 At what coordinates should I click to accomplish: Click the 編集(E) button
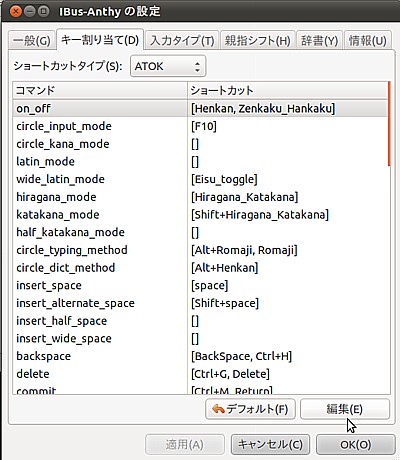tap(345, 409)
